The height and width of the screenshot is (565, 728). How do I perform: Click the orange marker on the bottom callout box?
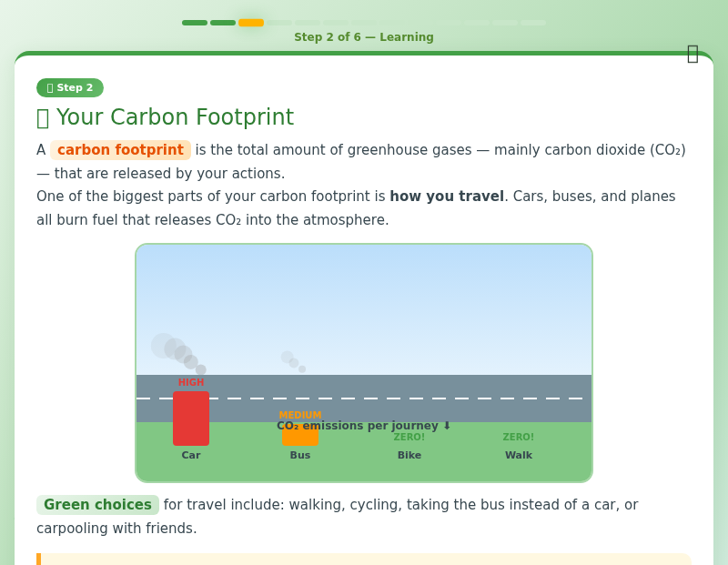pyautogui.click(x=38, y=560)
